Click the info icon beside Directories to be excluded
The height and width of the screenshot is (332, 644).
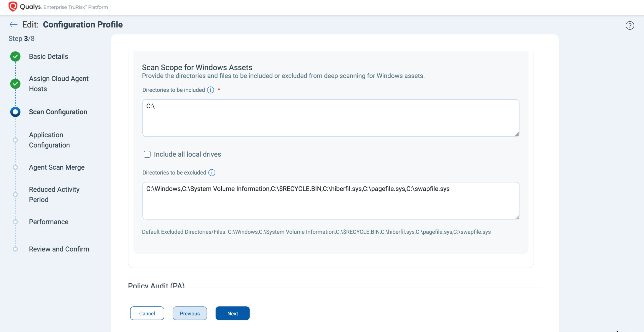click(x=212, y=173)
